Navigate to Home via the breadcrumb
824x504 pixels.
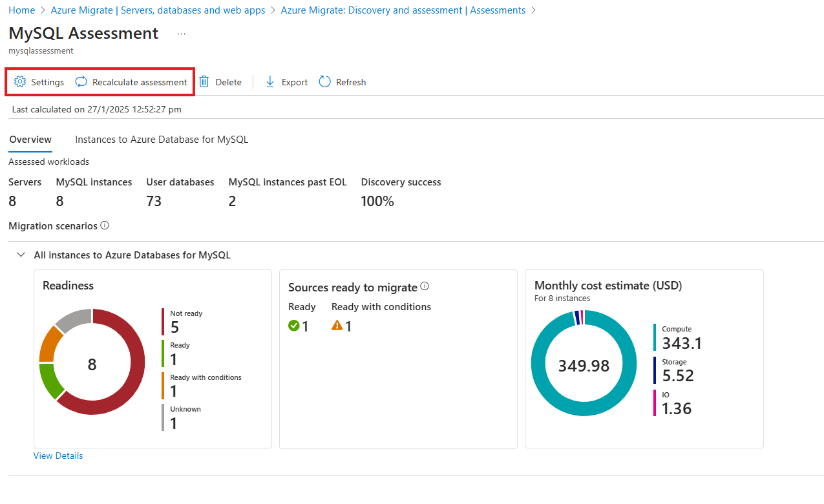[x=22, y=10]
